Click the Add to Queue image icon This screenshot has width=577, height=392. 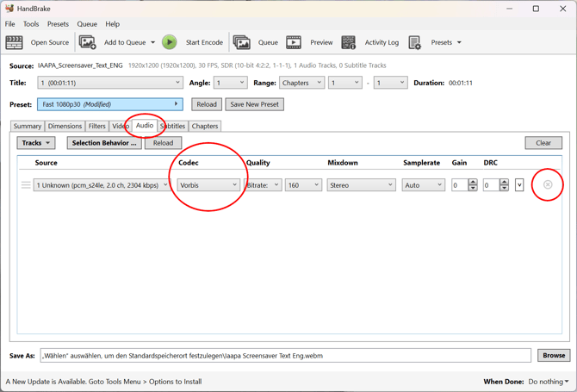[x=87, y=42]
